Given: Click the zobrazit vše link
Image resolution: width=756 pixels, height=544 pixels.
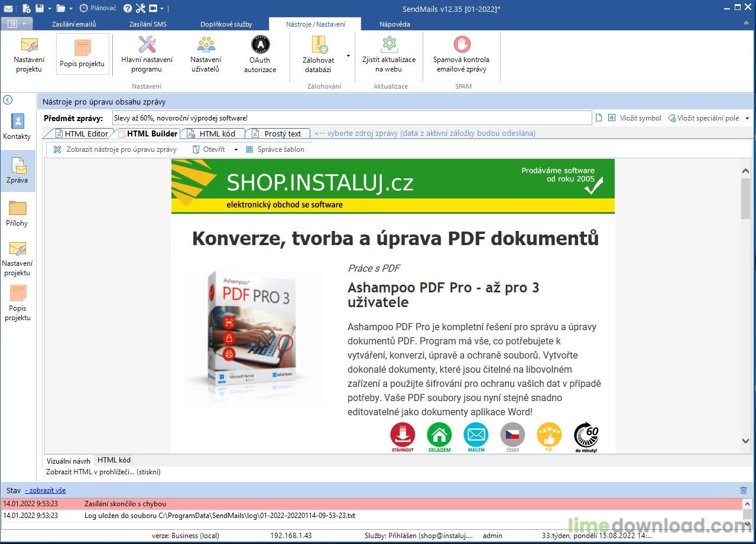Looking at the screenshot, I should tap(46, 490).
